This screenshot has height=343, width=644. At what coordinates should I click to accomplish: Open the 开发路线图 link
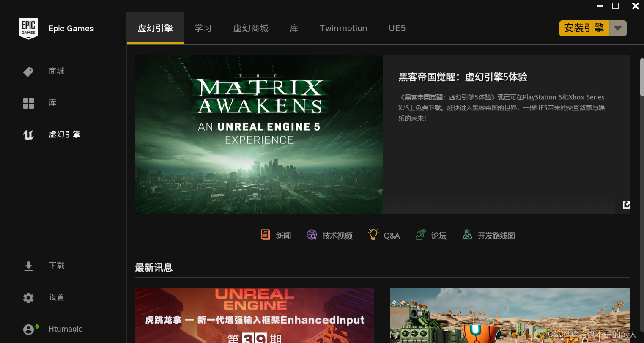[x=496, y=236]
